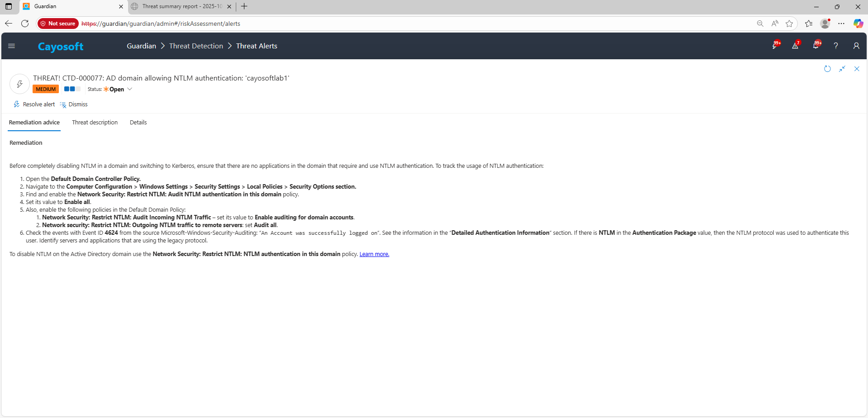Switch to the Threat description tab
Image resolution: width=868 pixels, height=418 pixels.
(95, 123)
